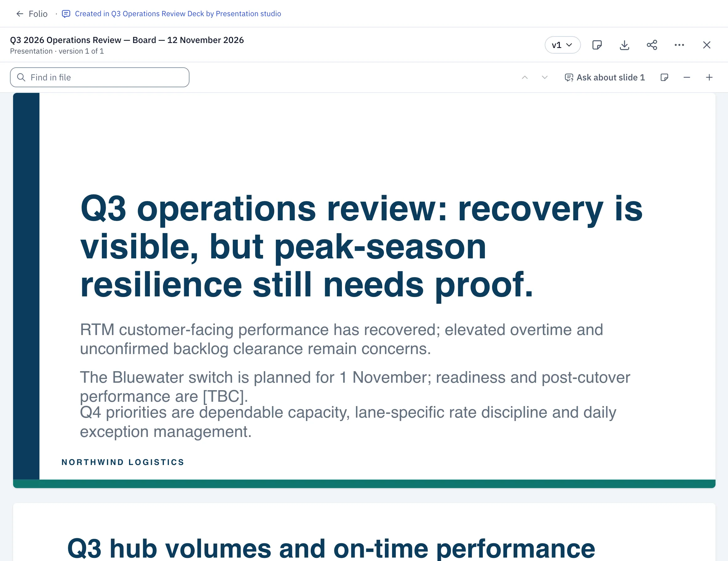The width and height of the screenshot is (728, 561).
Task: Ask about slide 1
Action: (x=605, y=77)
